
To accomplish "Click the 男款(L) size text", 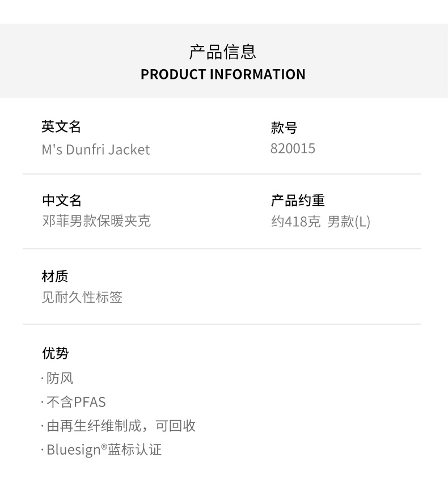I will (349, 222).
